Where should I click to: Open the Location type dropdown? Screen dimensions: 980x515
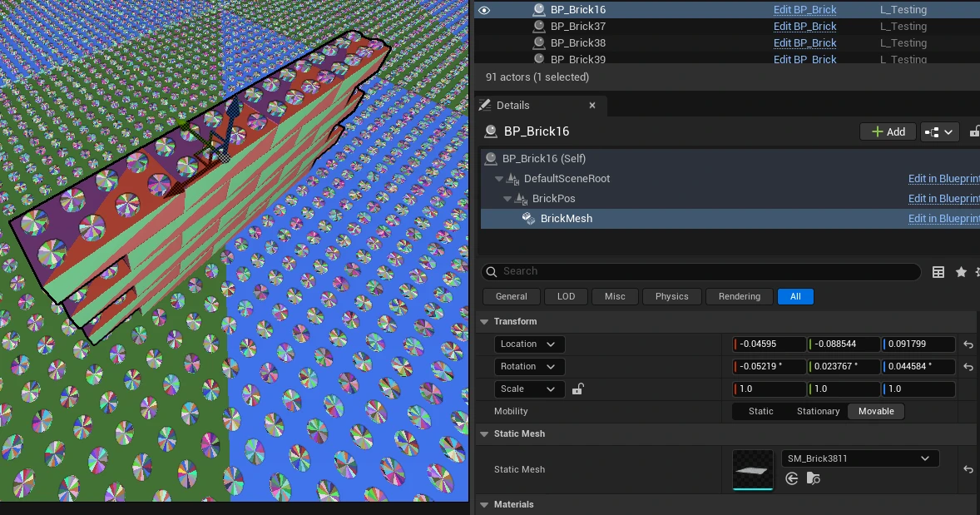529,344
